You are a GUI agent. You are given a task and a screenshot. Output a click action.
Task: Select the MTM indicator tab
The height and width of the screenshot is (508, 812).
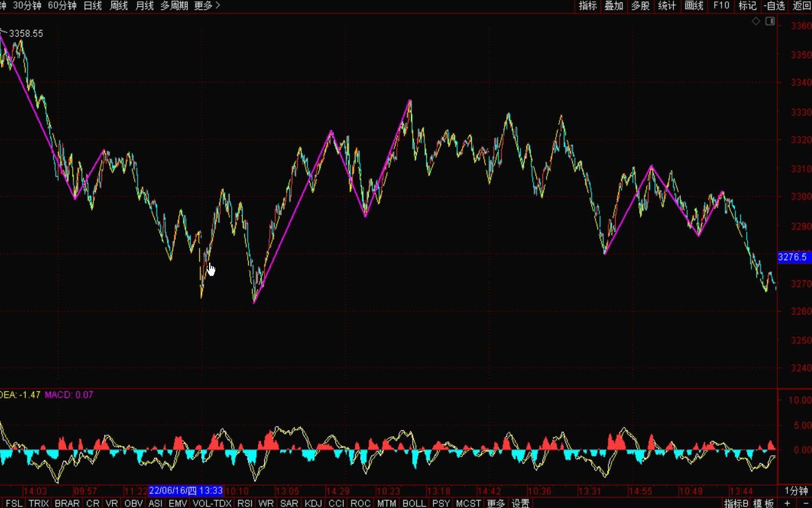pos(386,503)
